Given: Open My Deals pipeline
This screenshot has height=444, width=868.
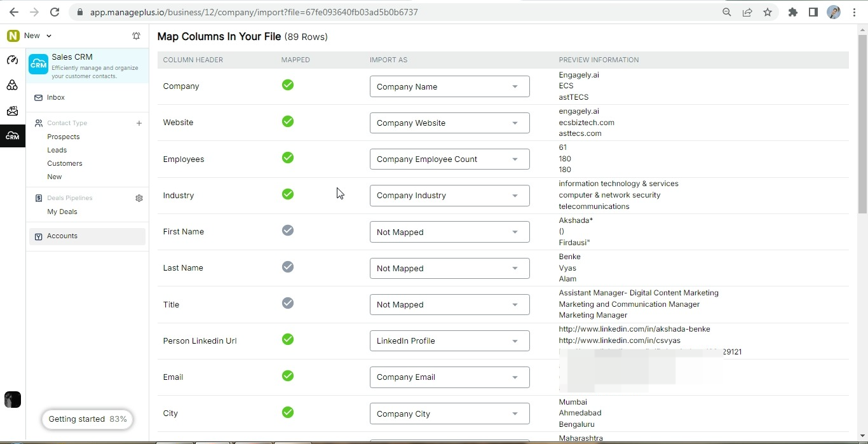Looking at the screenshot, I should 62,212.
